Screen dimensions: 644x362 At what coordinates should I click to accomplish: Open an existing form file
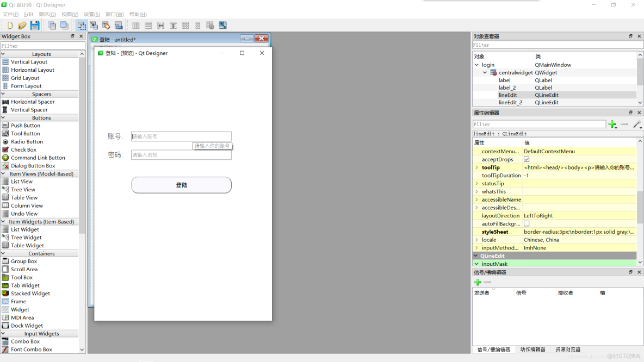pos(22,25)
